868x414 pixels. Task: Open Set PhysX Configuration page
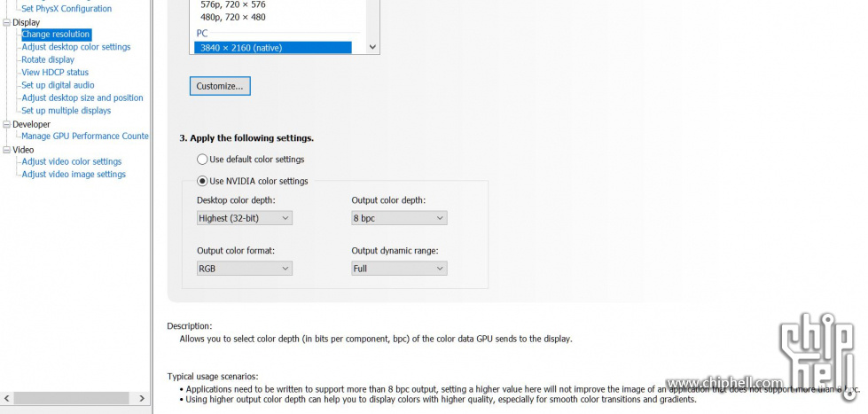click(x=66, y=9)
